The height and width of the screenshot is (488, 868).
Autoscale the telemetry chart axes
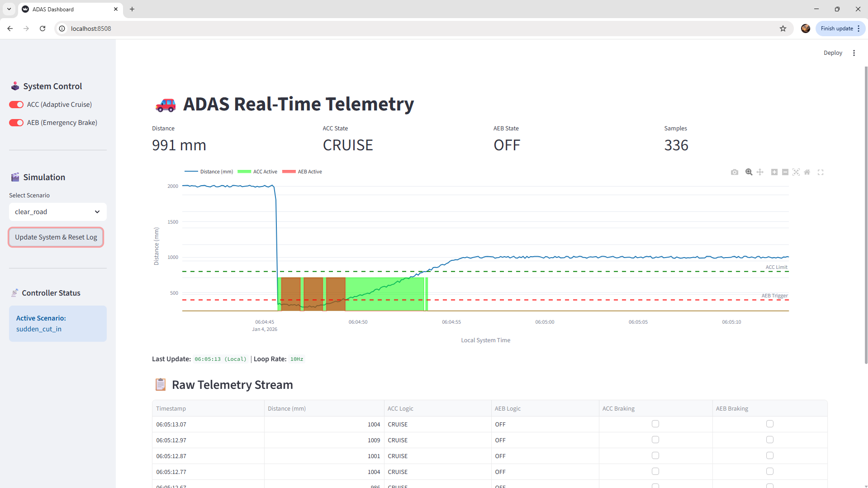(x=796, y=172)
